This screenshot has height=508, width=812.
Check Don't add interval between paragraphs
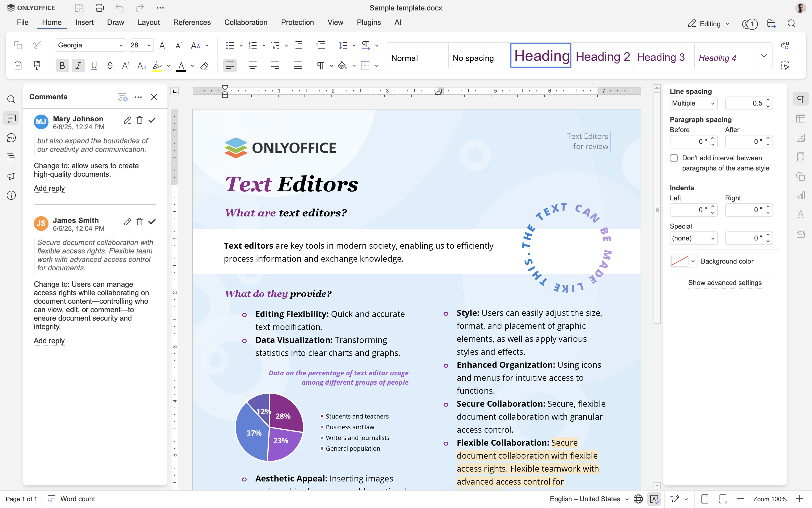[674, 158]
